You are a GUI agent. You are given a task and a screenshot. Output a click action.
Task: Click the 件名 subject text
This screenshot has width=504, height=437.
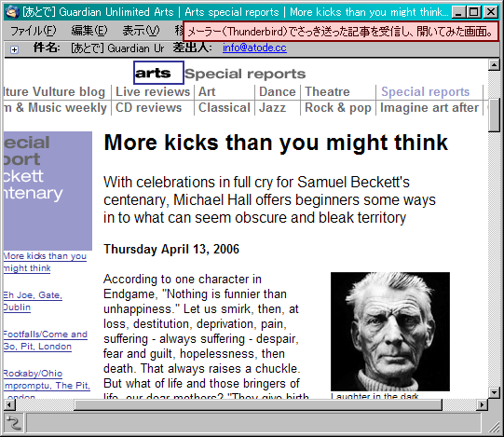117,48
